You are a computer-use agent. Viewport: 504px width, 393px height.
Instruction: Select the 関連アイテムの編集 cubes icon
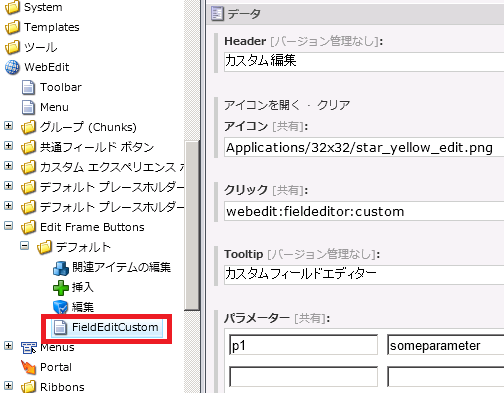pyautogui.click(x=61, y=268)
